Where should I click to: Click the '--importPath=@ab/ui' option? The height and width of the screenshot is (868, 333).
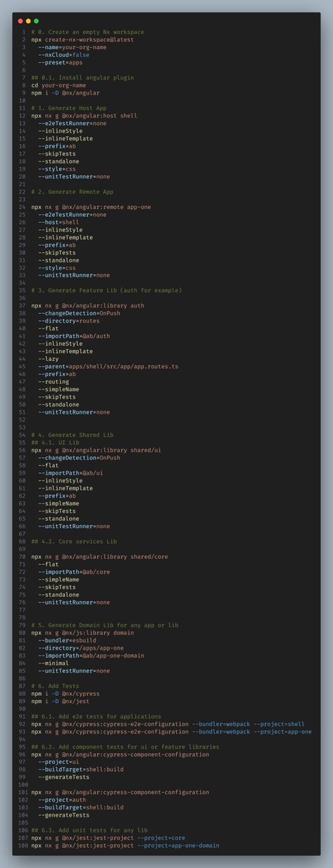(72, 472)
